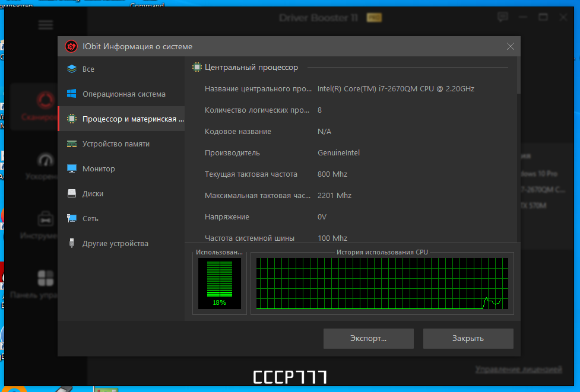Viewport: 580px width, 392px height.
Task: Click the 'Максимальная тактовая час...' label
Action: (x=258, y=196)
